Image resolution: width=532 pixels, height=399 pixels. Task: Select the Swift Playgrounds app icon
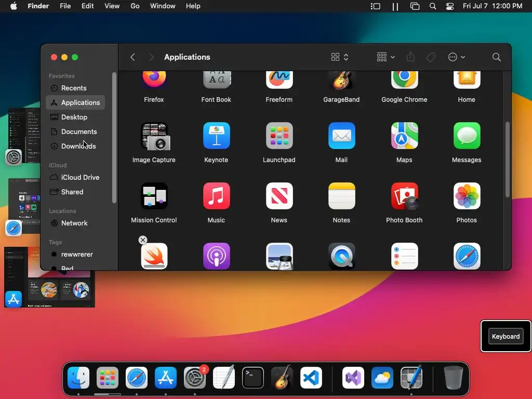click(x=154, y=256)
